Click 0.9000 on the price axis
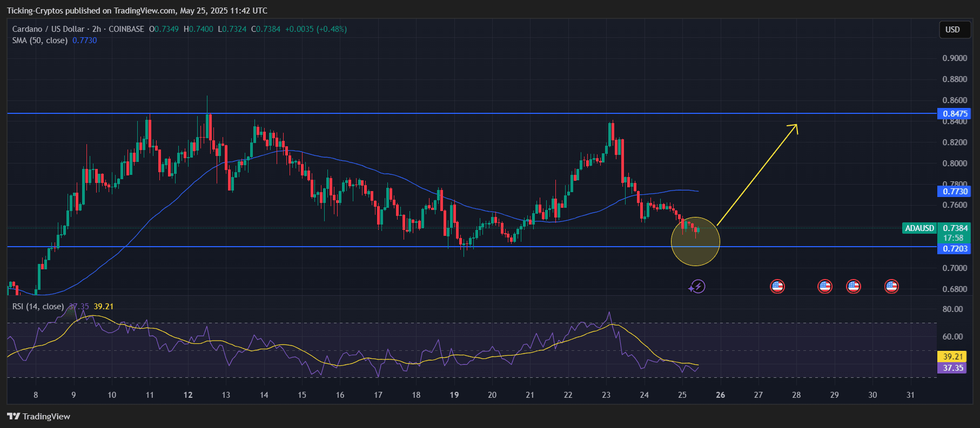The height and width of the screenshot is (428, 980). (x=955, y=58)
